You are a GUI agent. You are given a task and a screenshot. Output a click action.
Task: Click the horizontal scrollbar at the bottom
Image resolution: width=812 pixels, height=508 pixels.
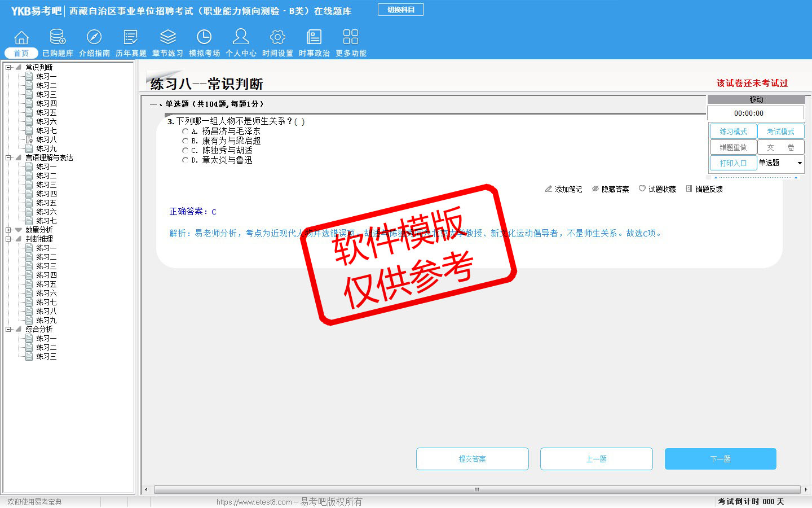(x=476, y=489)
